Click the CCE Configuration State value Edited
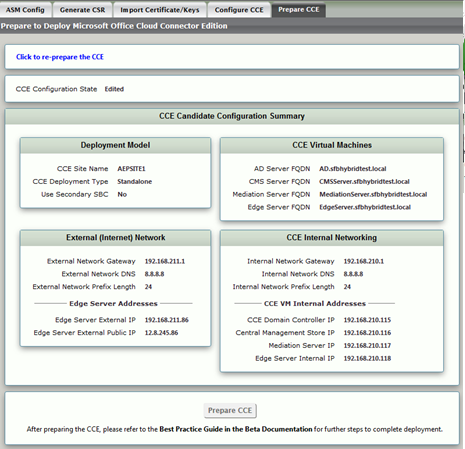This screenshot has height=449, width=465. 114,89
